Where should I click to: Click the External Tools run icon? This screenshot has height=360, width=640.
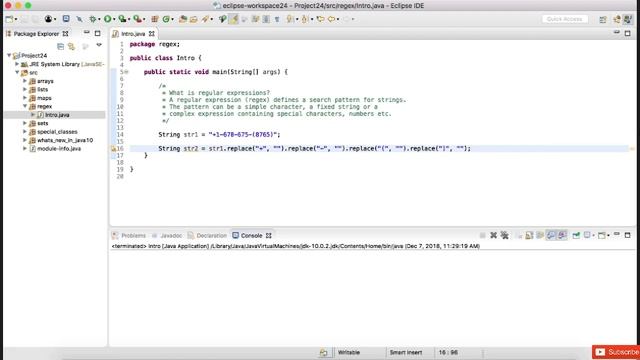click(137, 19)
